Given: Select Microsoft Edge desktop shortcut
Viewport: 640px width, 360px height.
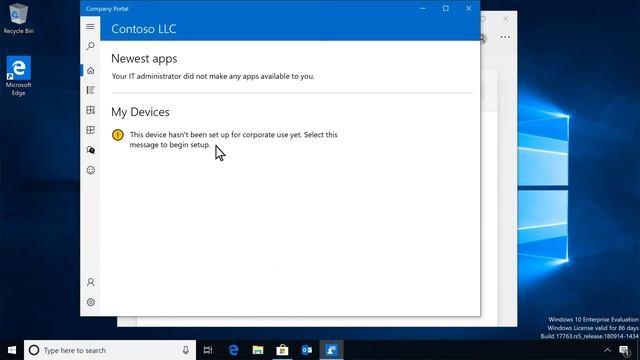Looking at the screenshot, I should 18,76.
